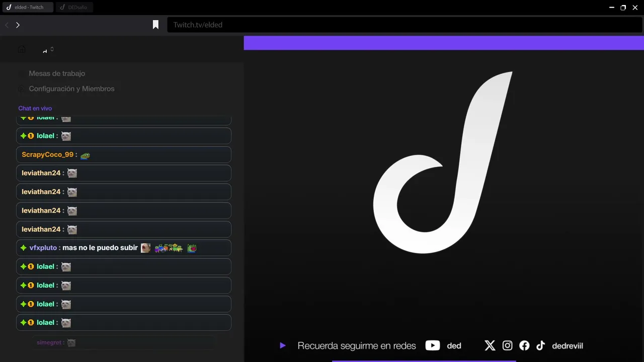The width and height of the screenshot is (644, 362).
Task: Open the DEDsafio tab
Action: pos(74,8)
